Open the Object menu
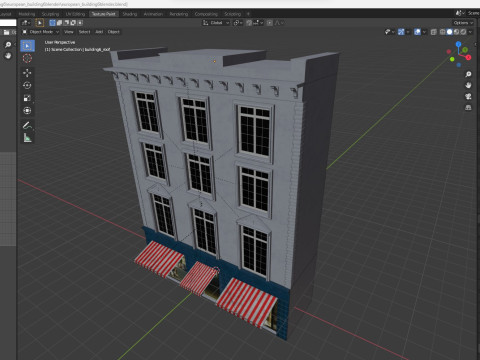480x360 pixels. click(x=114, y=32)
